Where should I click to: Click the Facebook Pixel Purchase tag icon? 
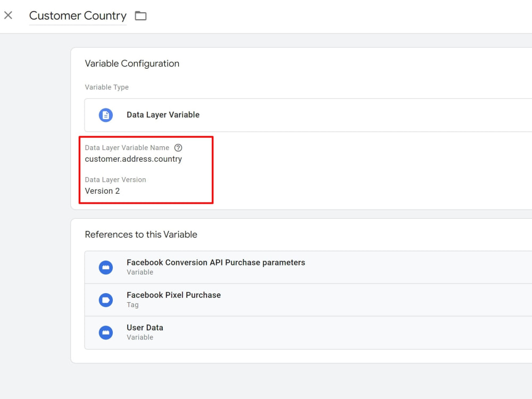point(106,300)
